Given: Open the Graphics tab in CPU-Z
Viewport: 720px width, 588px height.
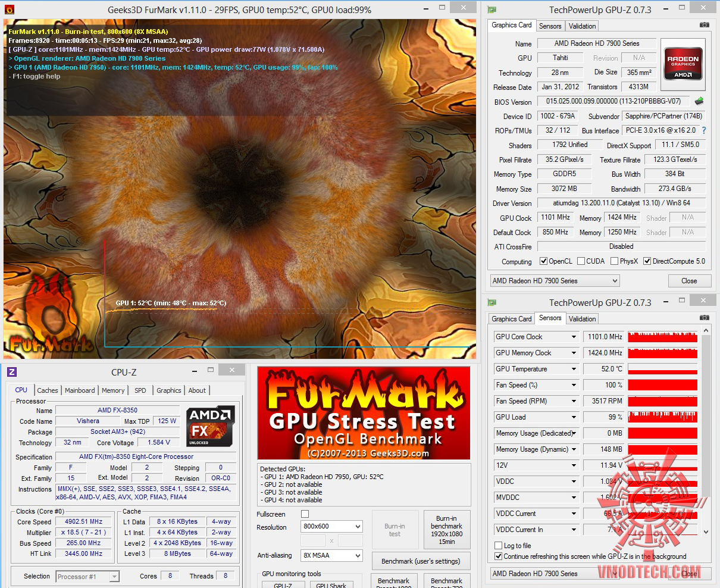Looking at the screenshot, I should click(x=169, y=390).
